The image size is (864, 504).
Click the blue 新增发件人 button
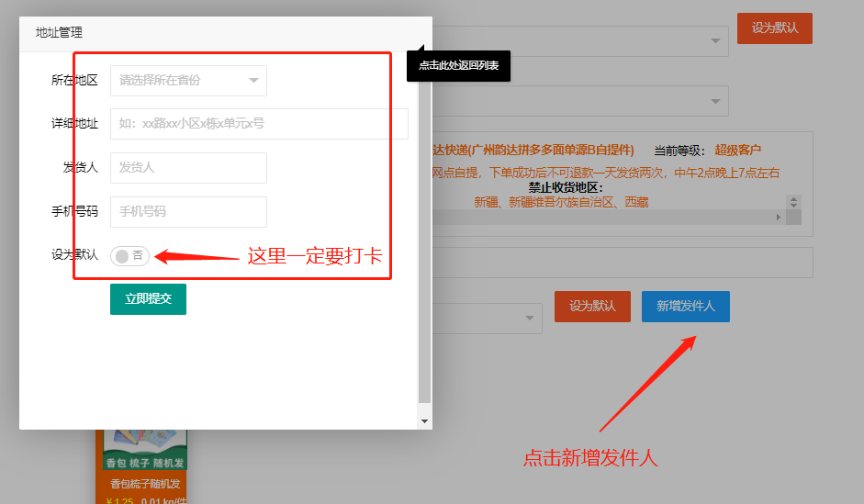click(685, 306)
